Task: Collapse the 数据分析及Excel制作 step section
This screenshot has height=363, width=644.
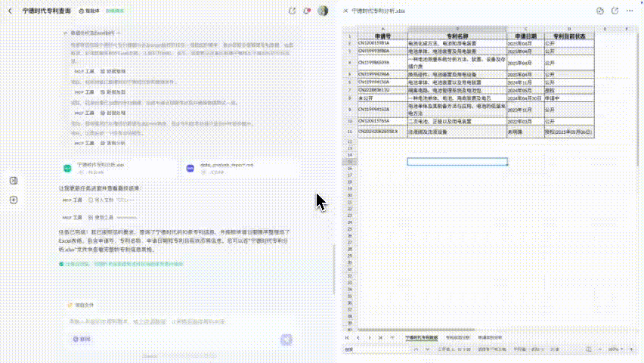Action: [92, 33]
